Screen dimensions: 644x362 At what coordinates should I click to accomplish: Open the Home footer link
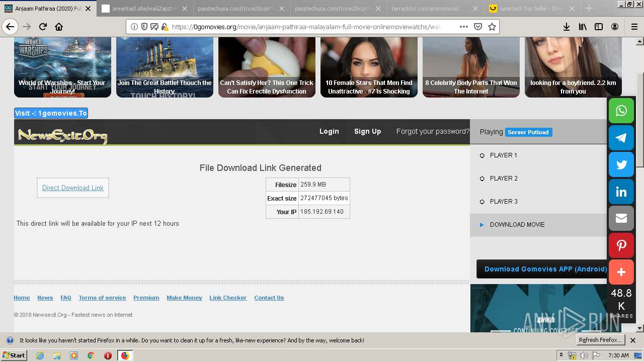pos(22,298)
